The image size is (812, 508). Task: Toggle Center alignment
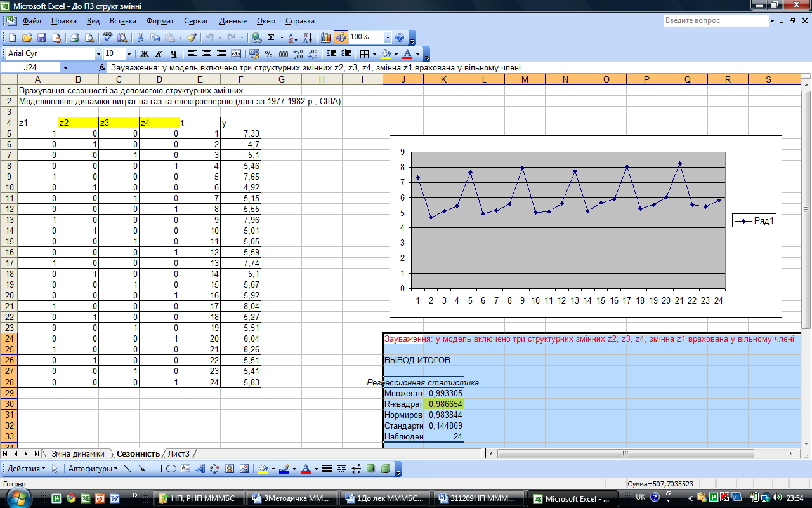pos(206,54)
